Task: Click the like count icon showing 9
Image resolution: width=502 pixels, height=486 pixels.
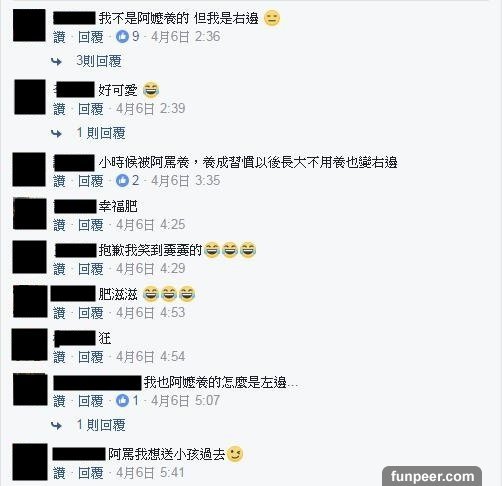Action: click(122, 36)
